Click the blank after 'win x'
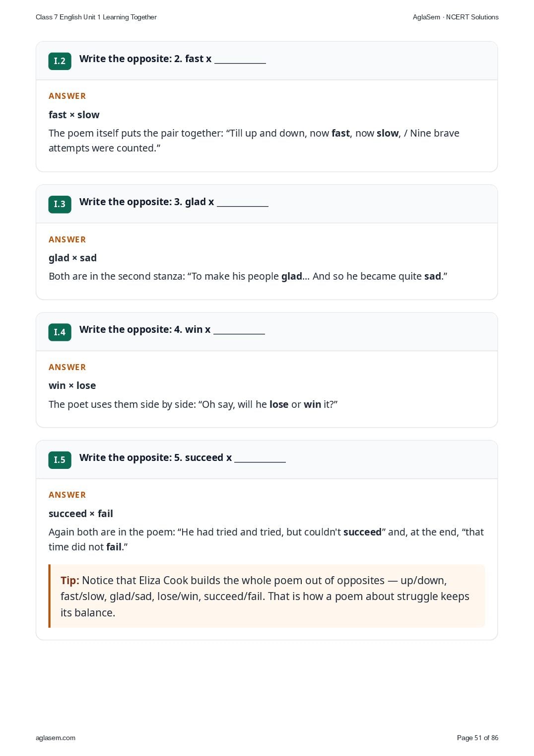Viewport: 534px width, 756px height. click(x=239, y=330)
